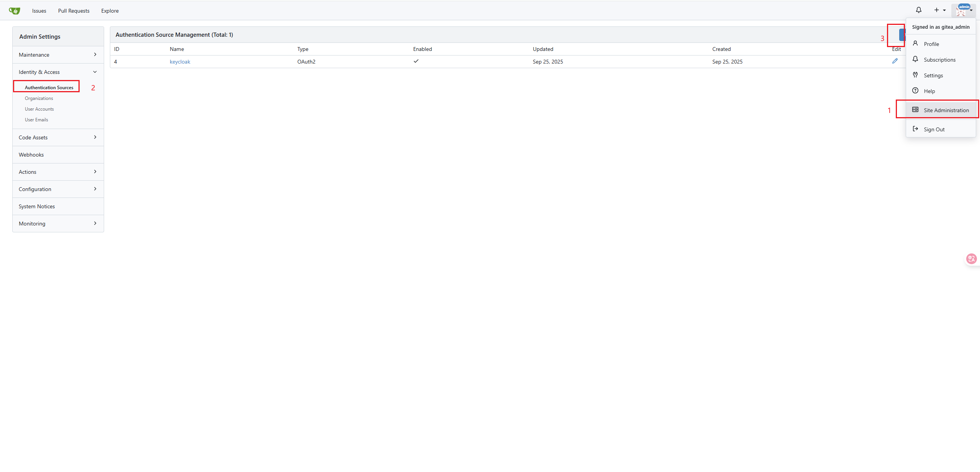Click the Gitea logo home icon

coord(14,11)
